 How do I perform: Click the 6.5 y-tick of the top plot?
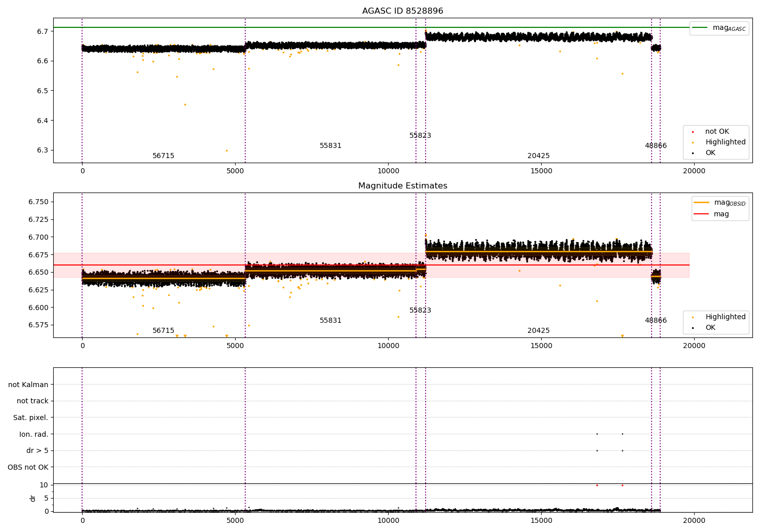[x=43, y=91]
